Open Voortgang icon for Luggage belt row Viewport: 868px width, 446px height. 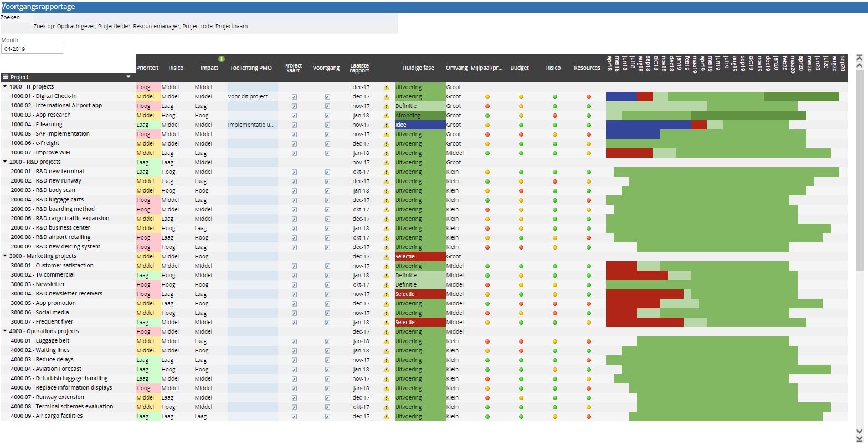tap(327, 341)
